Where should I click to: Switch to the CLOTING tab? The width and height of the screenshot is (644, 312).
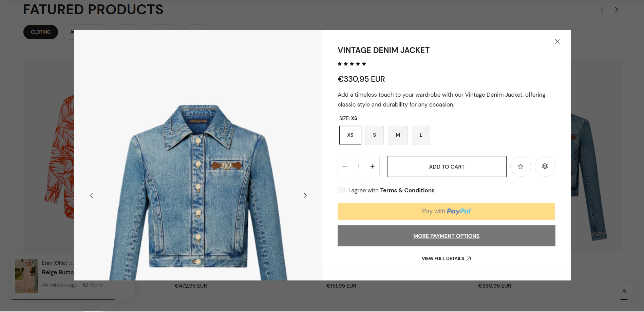pyautogui.click(x=41, y=32)
